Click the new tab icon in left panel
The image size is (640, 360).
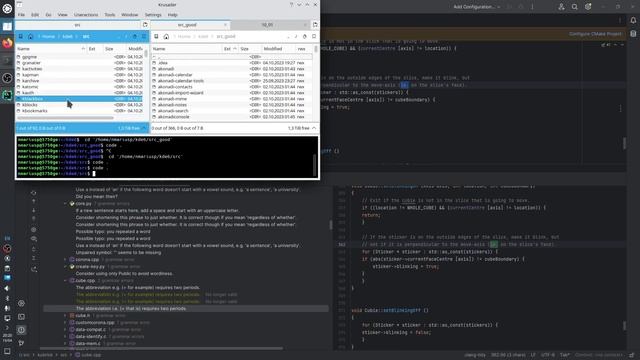coord(145,25)
